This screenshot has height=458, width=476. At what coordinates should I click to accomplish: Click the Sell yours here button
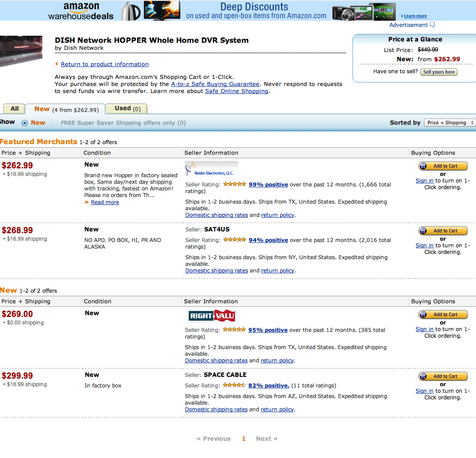pos(438,72)
